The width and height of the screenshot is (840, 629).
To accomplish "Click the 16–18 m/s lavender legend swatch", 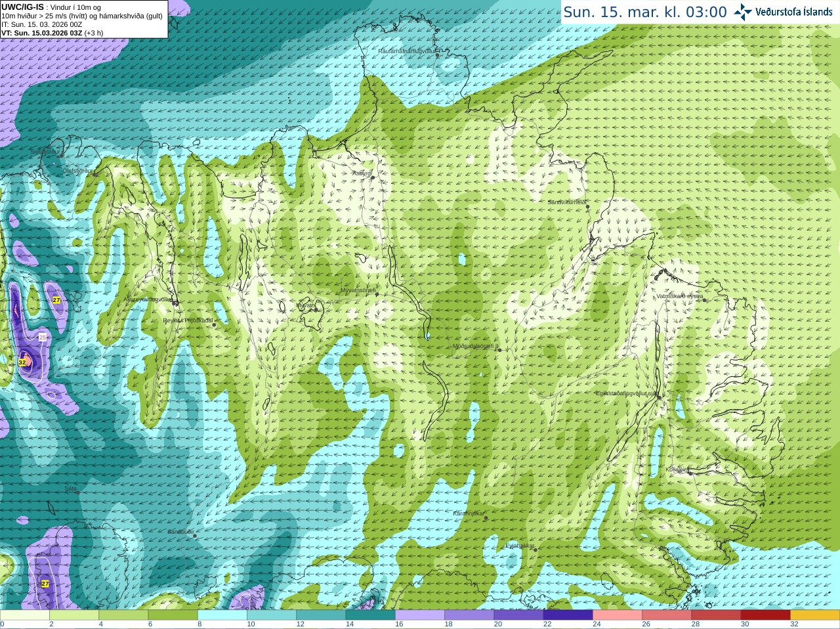I will pos(420,615).
